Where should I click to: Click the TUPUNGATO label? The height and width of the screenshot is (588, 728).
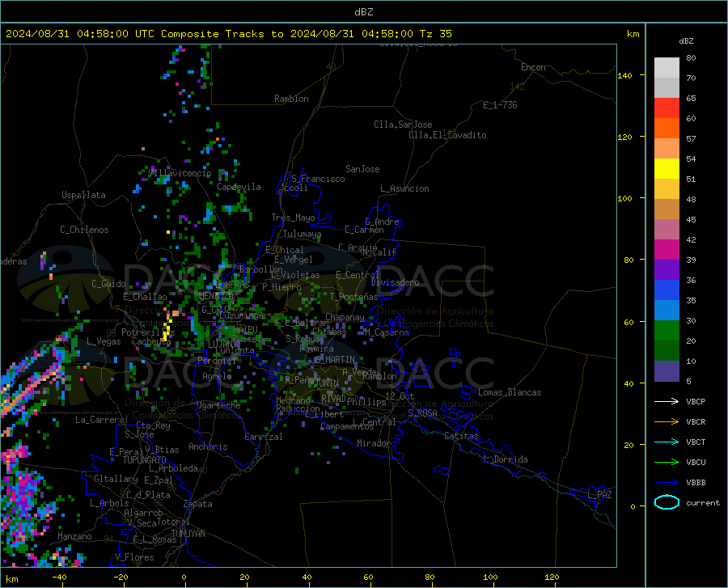tap(145, 460)
